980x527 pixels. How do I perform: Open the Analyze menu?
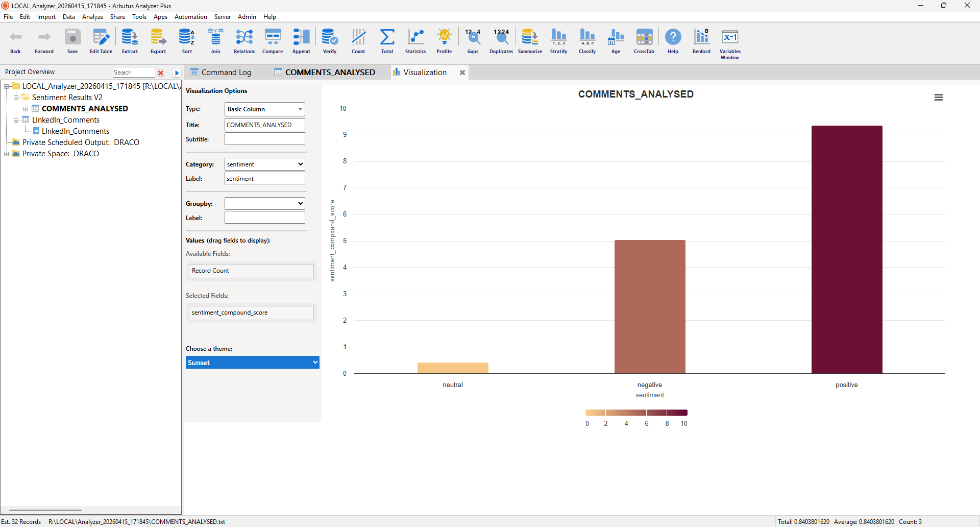coord(92,16)
